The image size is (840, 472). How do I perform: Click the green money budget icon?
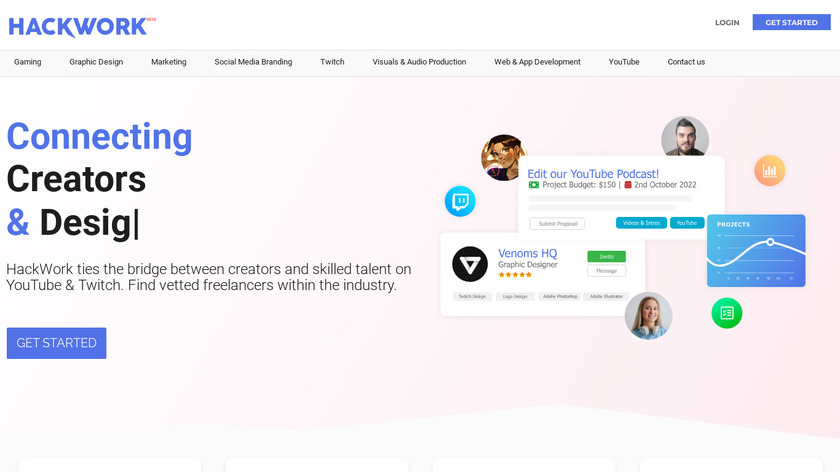point(534,185)
